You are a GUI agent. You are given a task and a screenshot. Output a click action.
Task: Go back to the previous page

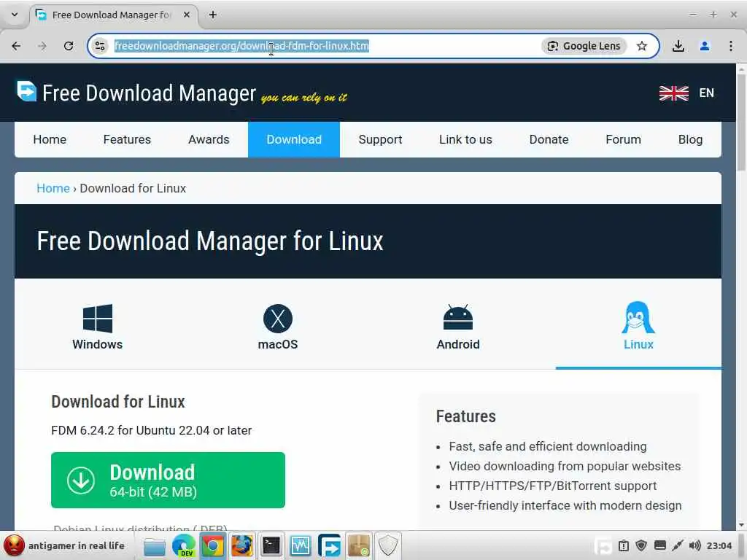tap(16, 46)
